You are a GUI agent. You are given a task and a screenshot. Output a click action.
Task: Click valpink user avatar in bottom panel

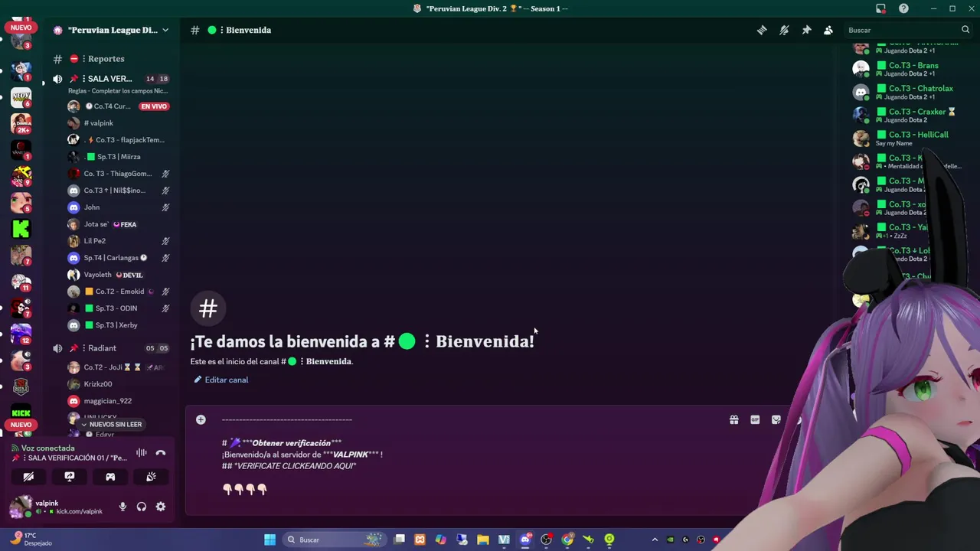coord(21,507)
